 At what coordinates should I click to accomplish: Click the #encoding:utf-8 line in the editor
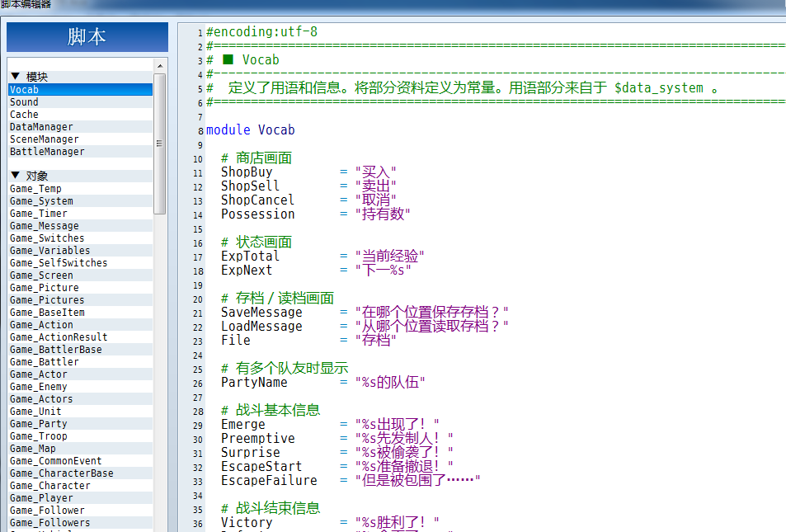[261, 32]
